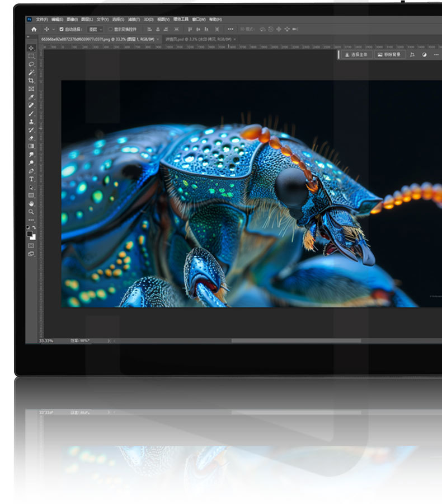Screen dimensions: 442x504
Task: Select the Zoom magnifier tool
Action: point(31,212)
